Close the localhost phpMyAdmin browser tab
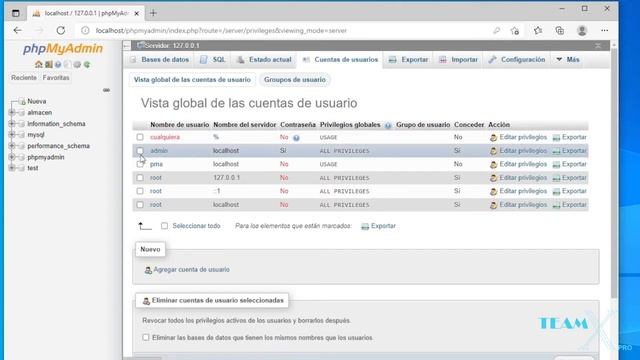 [x=137, y=13]
